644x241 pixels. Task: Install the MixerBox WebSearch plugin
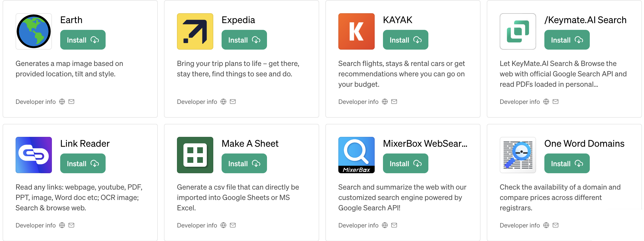tap(406, 163)
